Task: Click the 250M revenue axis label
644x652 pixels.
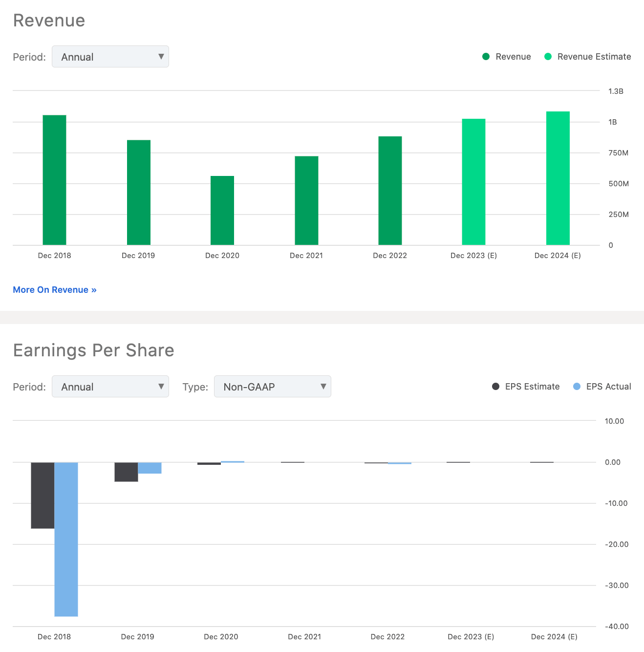Action: [619, 215]
